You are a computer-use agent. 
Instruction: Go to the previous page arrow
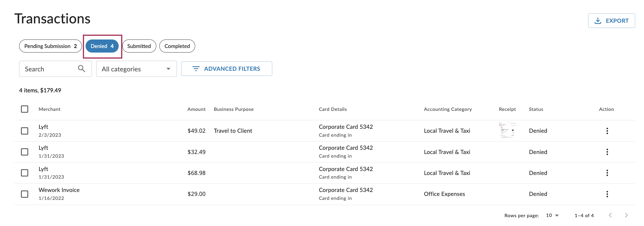(x=610, y=215)
